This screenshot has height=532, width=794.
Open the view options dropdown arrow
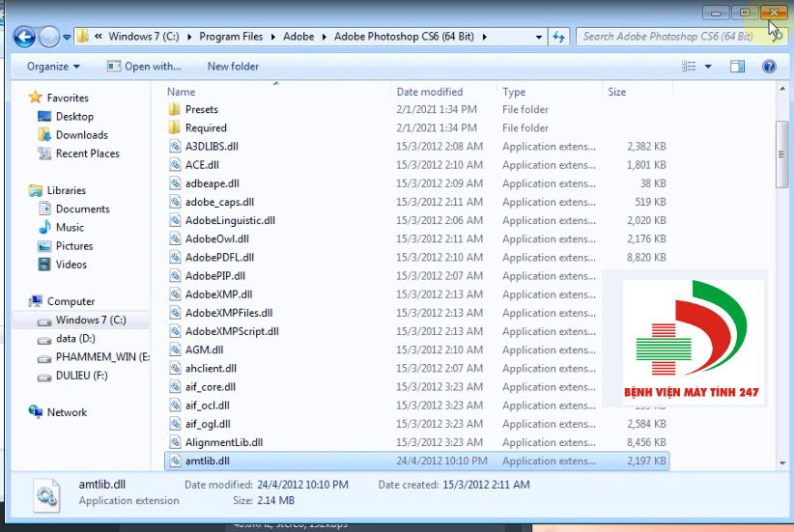pos(708,67)
